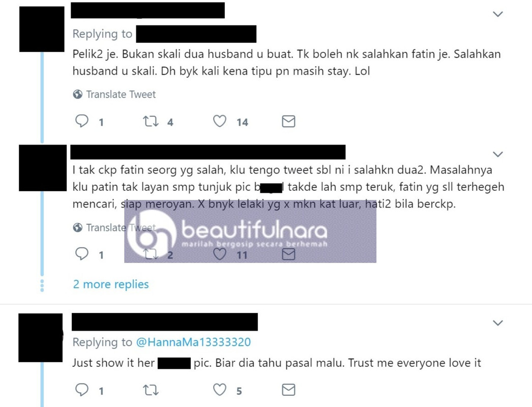Expand the '2 more replies' thread
Screen dimensions: 532x407
click(111, 284)
